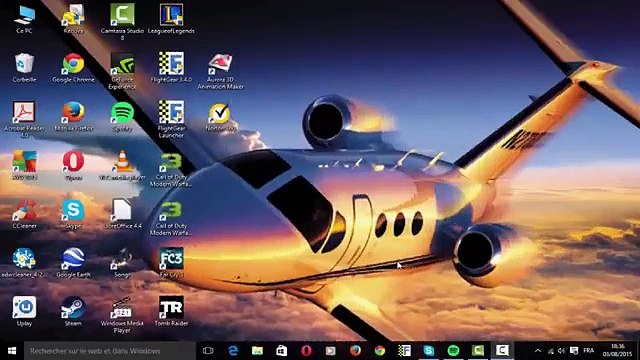
Task: Select the Mozilla Firefox desktop shortcut
Action: [73, 116]
